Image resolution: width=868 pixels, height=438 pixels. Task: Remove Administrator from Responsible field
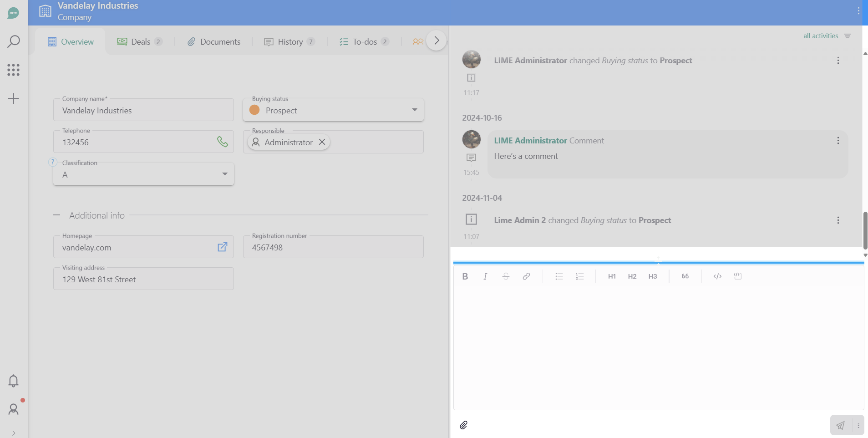pyautogui.click(x=322, y=142)
